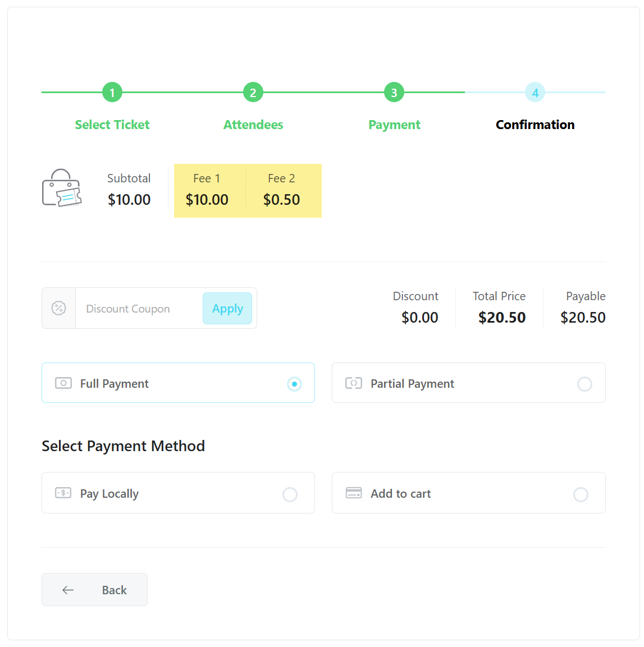
Task: Click the percent coupon icon
Action: point(58,308)
